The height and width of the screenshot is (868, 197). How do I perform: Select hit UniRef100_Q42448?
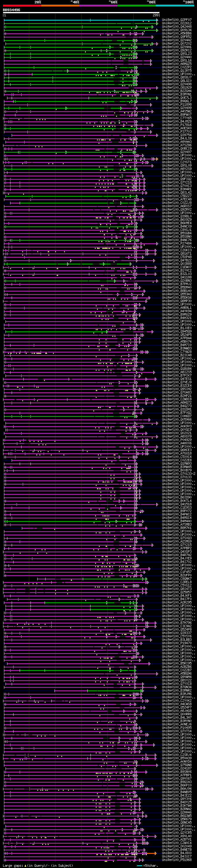pos(177,26)
